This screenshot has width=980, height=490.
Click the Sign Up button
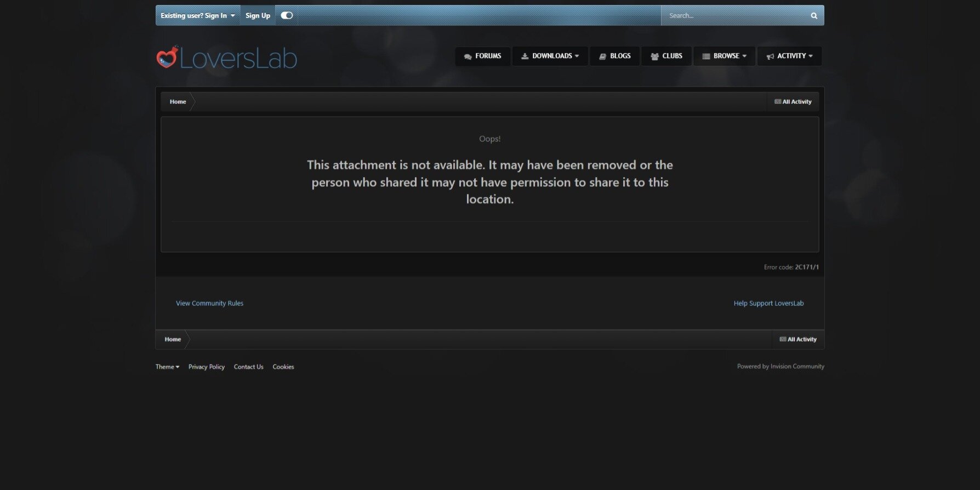258,15
